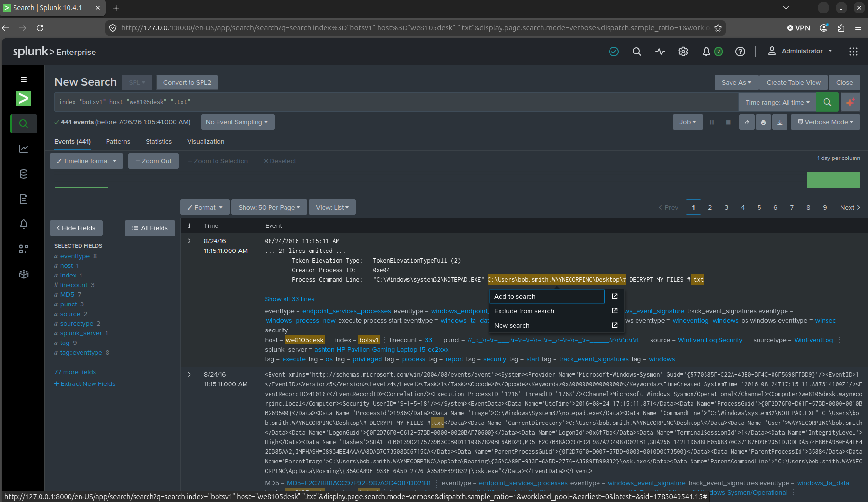Viewport: 868px width, 502px height.
Task: Open the Splunk sidebar hamburger menu
Action: coord(24,79)
